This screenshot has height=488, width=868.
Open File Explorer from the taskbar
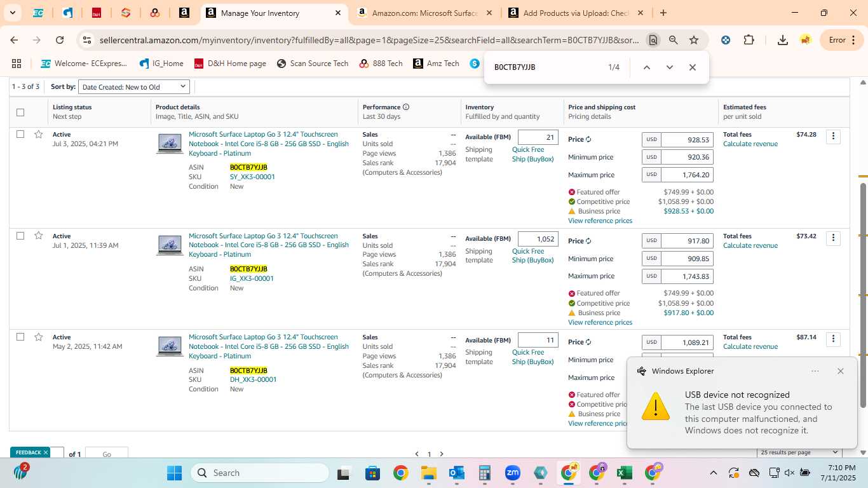click(428, 473)
